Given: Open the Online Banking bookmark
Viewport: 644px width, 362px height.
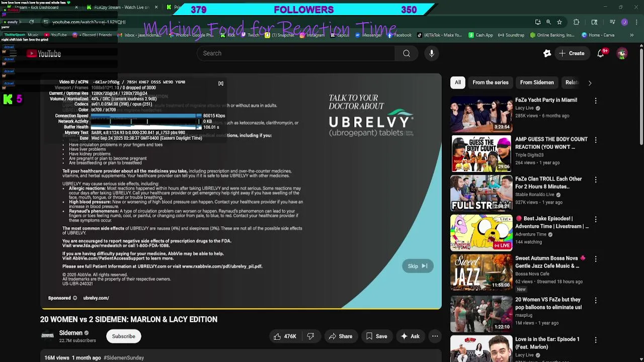Looking at the screenshot, I should coord(551,35).
